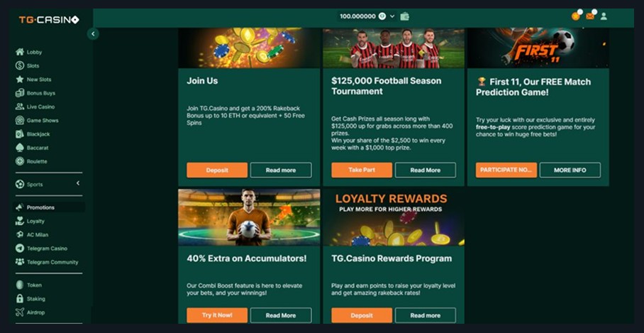Open the wallet icon in top bar
644x333 pixels.
point(404,16)
